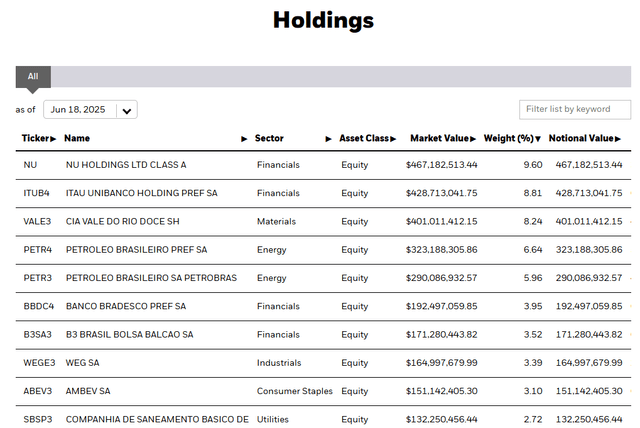Select ticker PETR3 cell

coord(38,278)
